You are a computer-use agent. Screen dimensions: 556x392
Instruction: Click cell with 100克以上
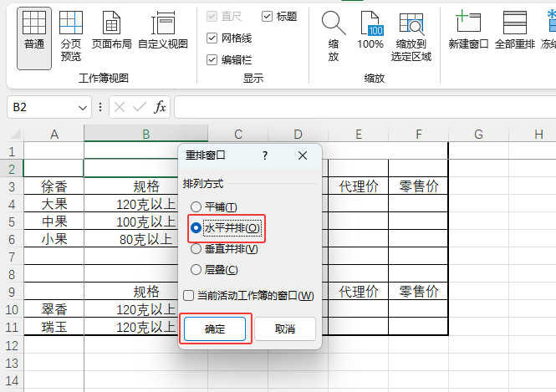131,221
